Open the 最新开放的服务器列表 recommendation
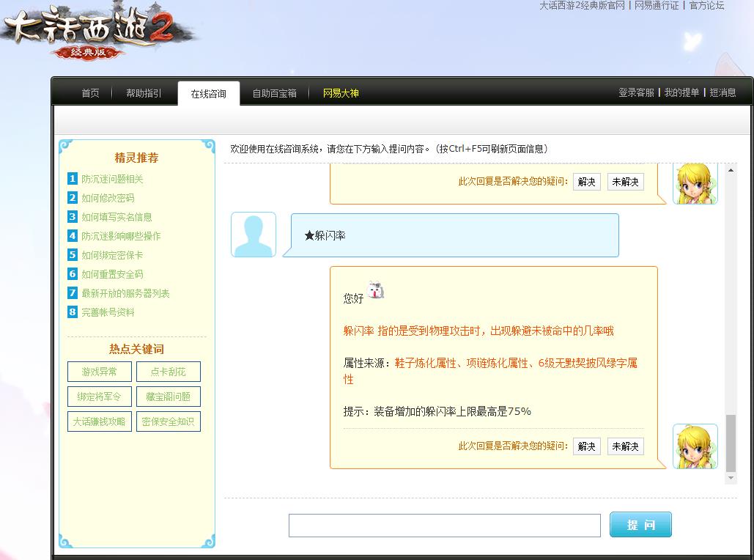Viewport: 754px width, 560px height. click(x=125, y=293)
